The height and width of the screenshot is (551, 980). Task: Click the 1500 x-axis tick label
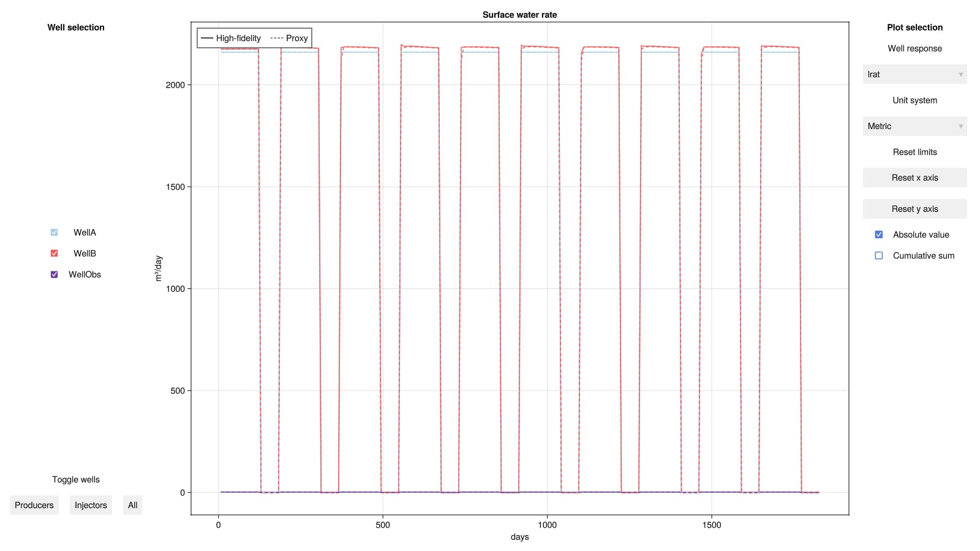[712, 525]
